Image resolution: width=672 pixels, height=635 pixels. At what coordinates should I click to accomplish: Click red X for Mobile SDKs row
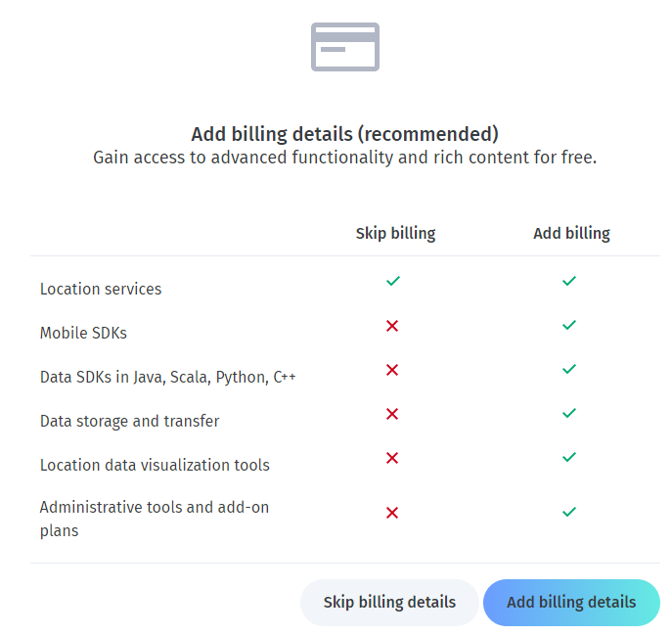[x=392, y=326]
